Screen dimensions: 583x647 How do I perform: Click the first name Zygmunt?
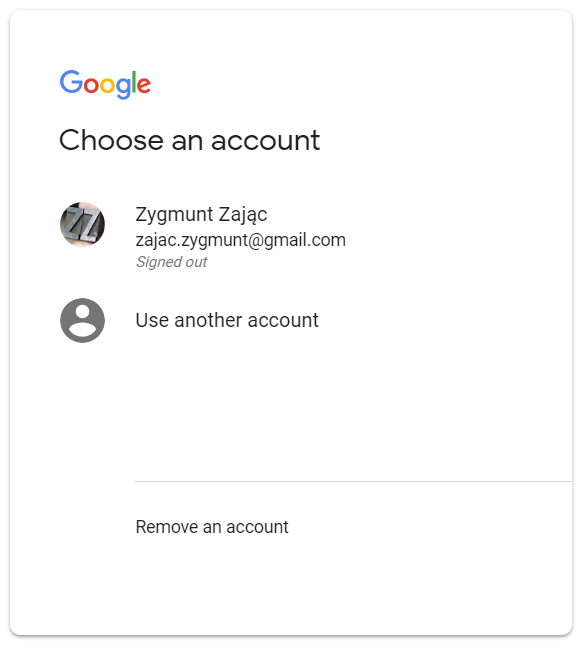[x=174, y=215]
